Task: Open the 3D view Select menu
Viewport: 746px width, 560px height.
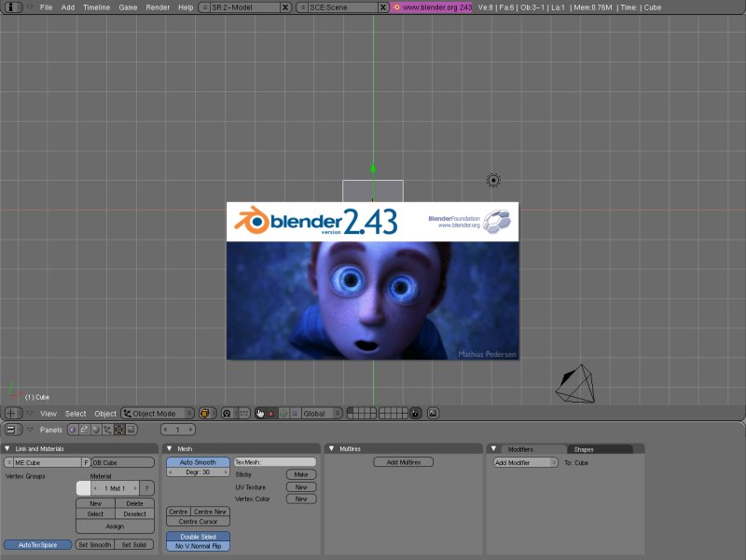Action: click(x=76, y=414)
